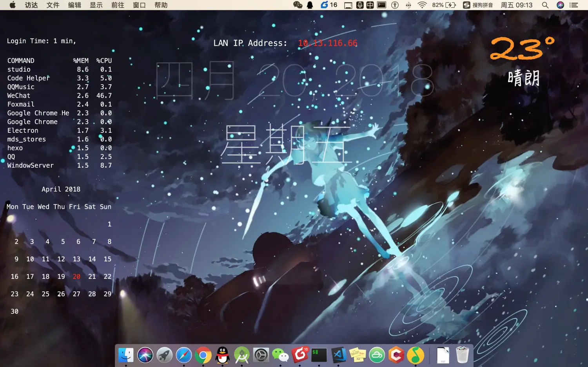Click WeChat status icon in menu bar
Viewport: 588px width, 367px height.
tap(298, 5)
